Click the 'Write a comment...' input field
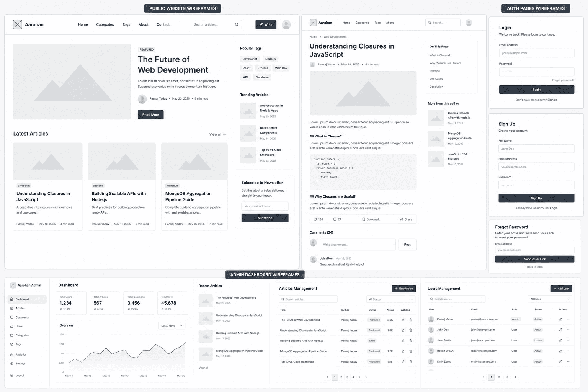 [x=358, y=245]
